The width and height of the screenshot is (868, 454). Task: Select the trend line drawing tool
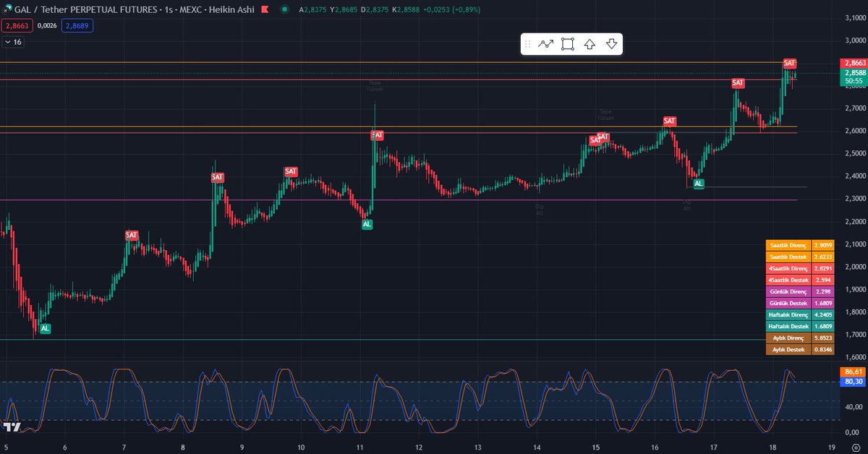click(546, 43)
